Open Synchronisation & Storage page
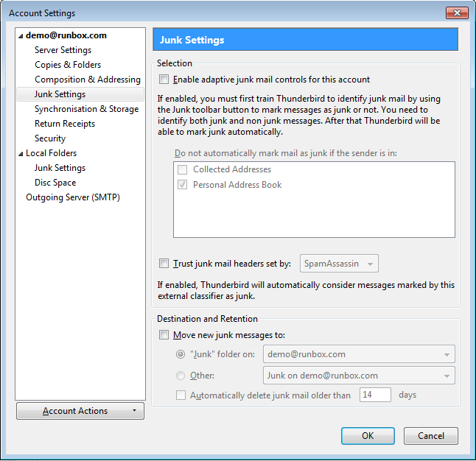Screen dimensions: 476x461 pyautogui.click(x=86, y=109)
